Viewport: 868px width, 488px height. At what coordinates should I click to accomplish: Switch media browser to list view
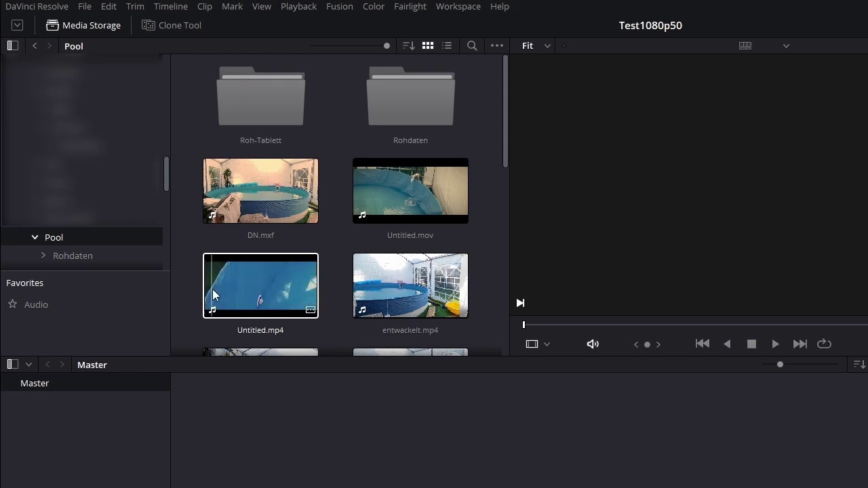447,46
